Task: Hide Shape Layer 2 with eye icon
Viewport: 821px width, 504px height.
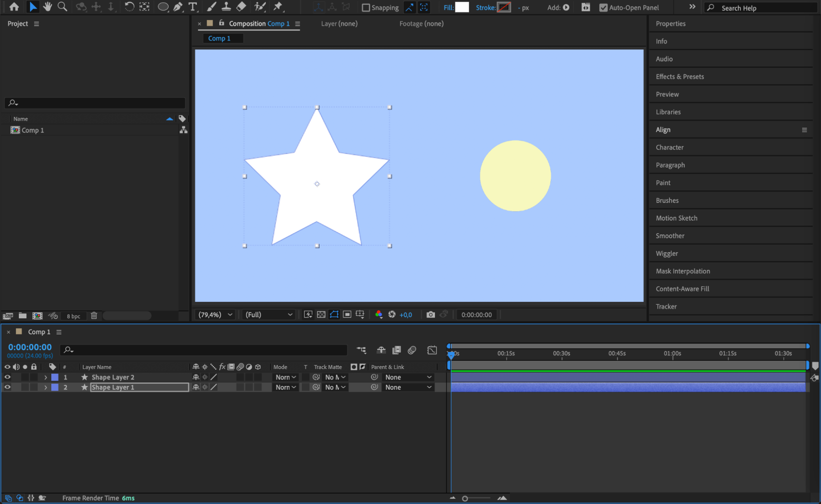Action: pos(7,377)
